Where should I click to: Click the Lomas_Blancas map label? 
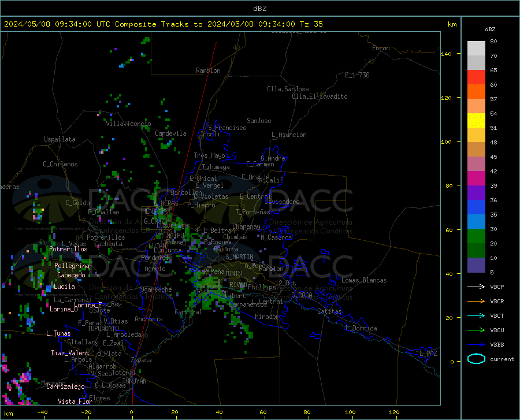(364, 280)
